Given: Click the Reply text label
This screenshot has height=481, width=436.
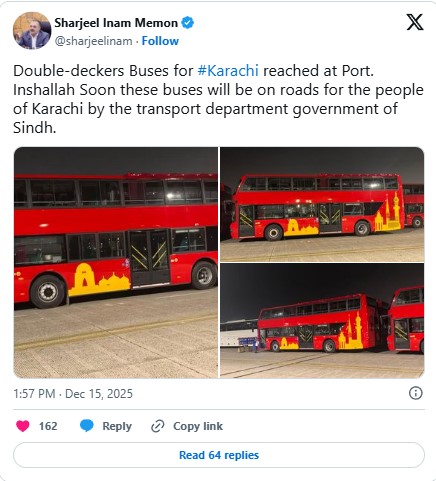Looking at the screenshot, I should 117,426.
